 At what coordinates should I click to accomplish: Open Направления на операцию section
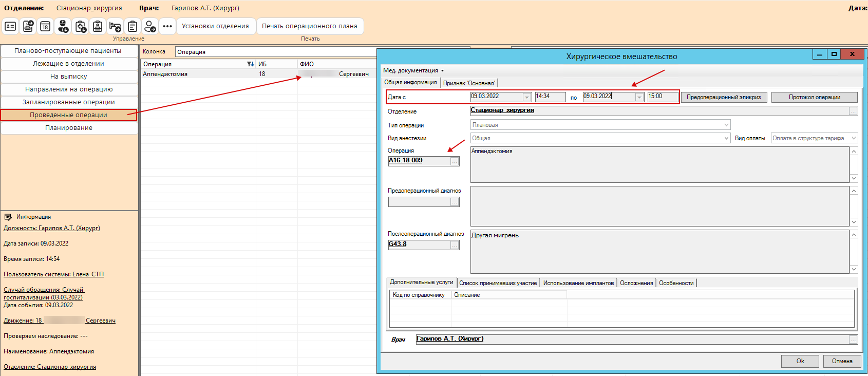[x=69, y=89]
